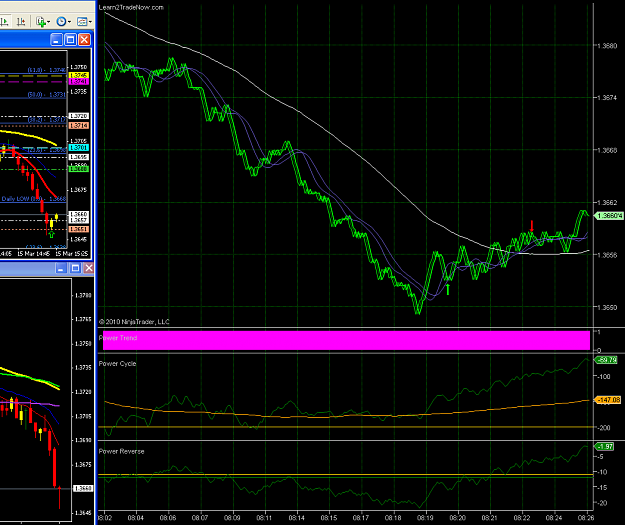Click the Power Trend panel label
This screenshot has height=525, width=625.
tap(118, 338)
